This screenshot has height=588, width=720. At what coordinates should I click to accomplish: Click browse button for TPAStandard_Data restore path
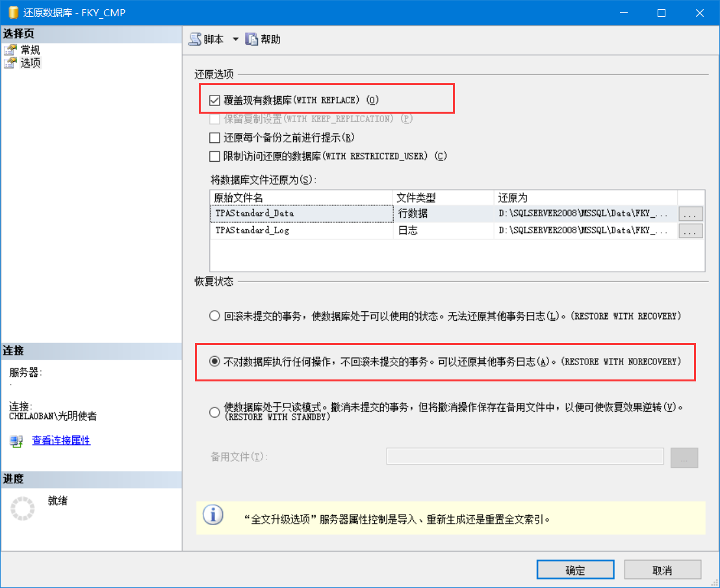click(690, 213)
